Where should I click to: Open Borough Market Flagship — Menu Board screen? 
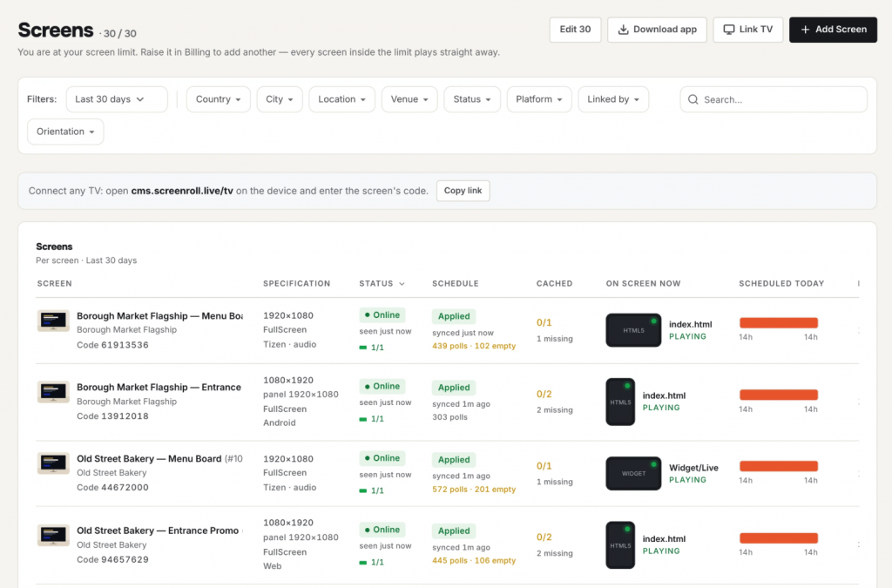[160, 315]
